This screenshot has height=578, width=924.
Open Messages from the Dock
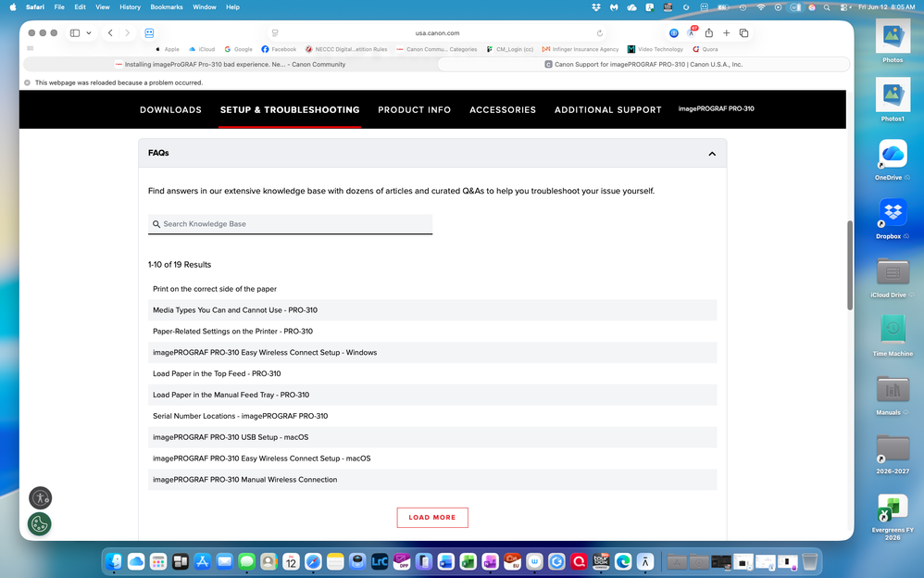coord(246,561)
